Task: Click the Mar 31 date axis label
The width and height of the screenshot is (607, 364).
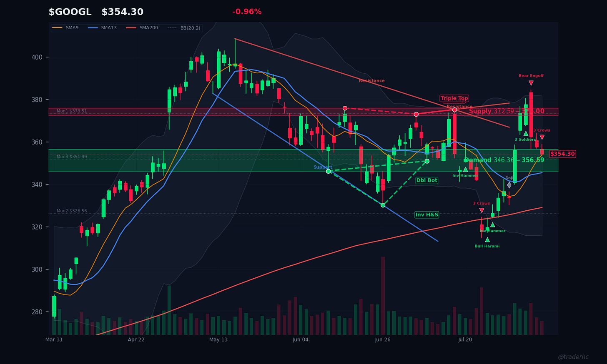Action: pyautogui.click(x=54, y=340)
